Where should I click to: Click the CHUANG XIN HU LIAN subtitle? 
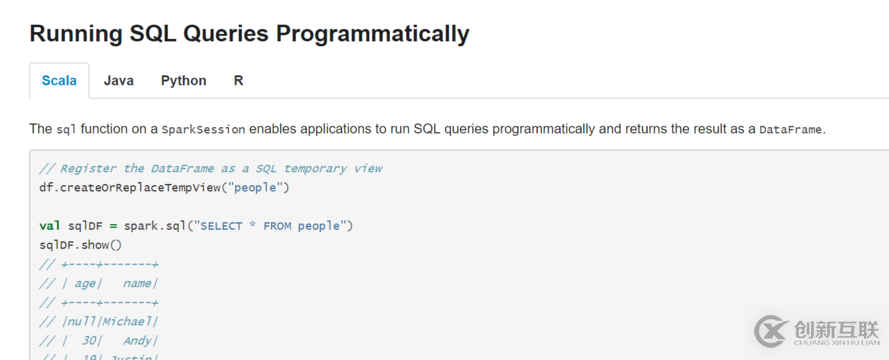coord(836,343)
